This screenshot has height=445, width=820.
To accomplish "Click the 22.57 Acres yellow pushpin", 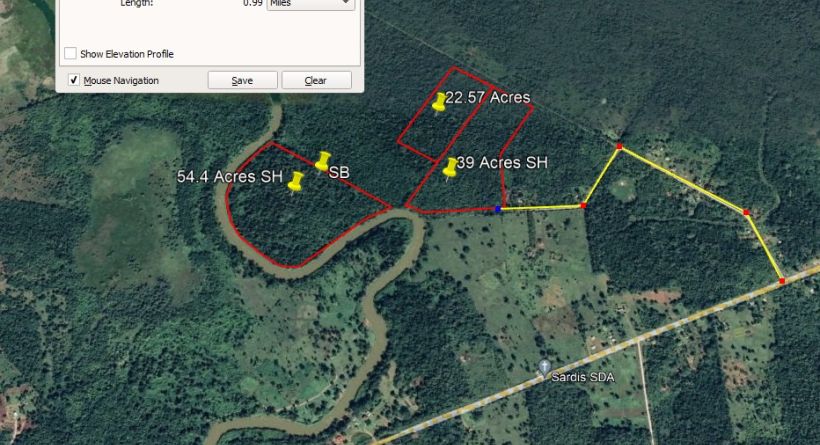I will click(x=438, y=102).
